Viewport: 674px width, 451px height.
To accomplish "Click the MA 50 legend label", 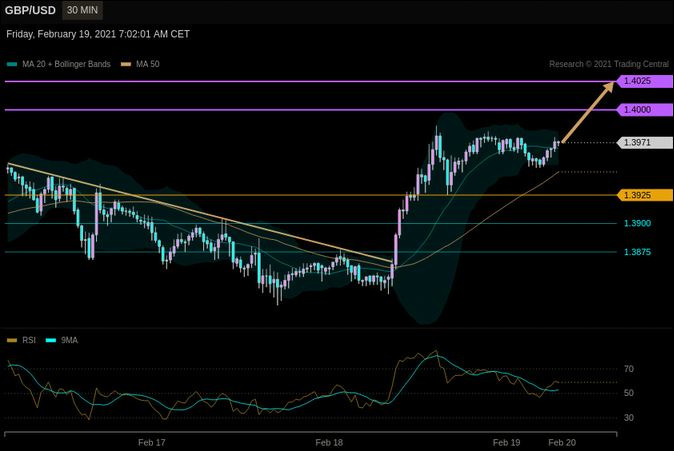I will (147, 64).
